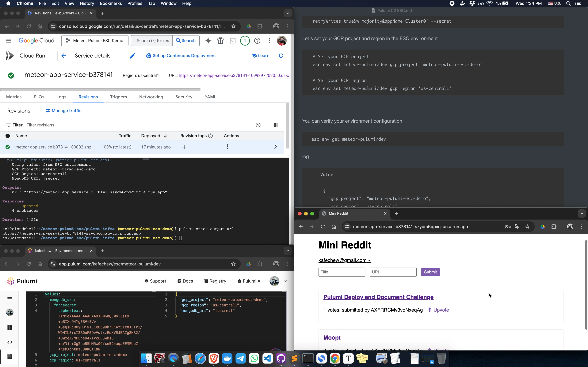588x367 pixels.
Task: Open the gift free trial icon
Action: click(x=220, y=41)
